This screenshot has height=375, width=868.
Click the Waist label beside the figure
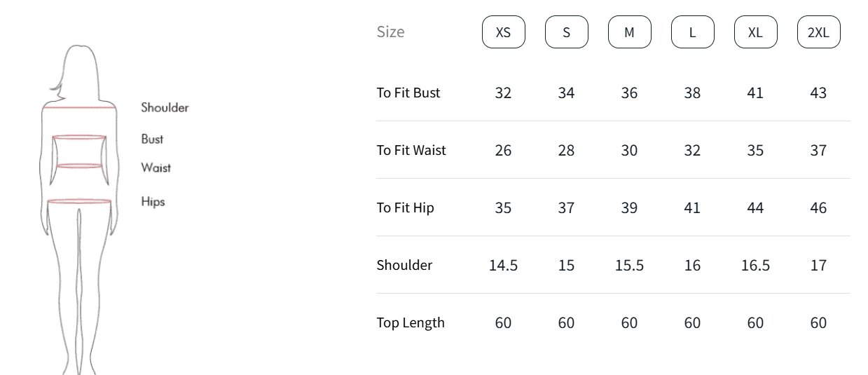tap(156, 168)
